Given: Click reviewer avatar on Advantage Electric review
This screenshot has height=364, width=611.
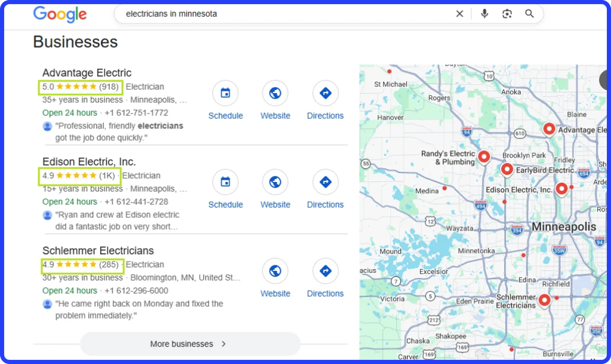Looking at the screenshot, I should (x=47, y=127).
